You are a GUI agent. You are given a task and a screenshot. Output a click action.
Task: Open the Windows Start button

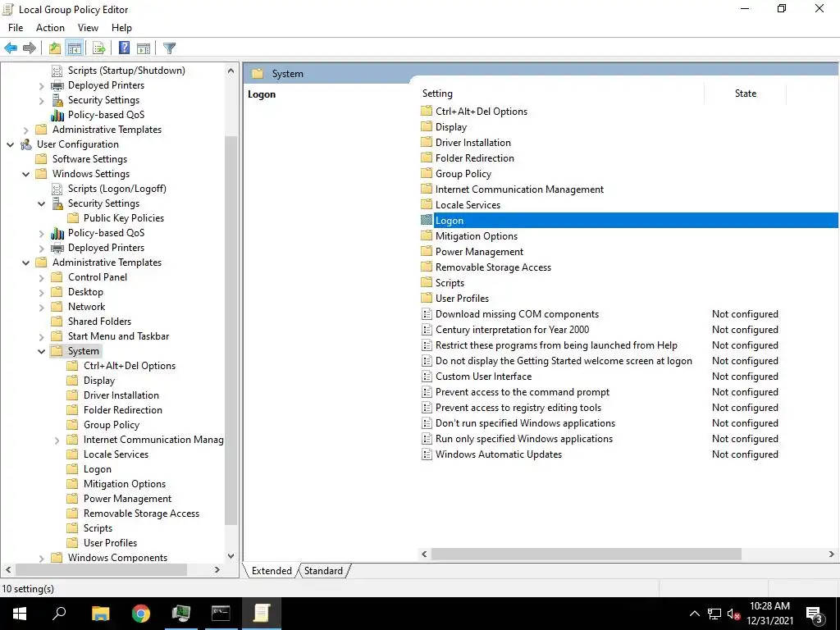20,614
